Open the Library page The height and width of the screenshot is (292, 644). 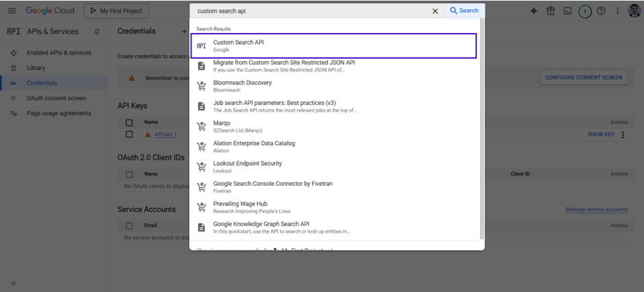pyautogui.click(x=36, y=68)
